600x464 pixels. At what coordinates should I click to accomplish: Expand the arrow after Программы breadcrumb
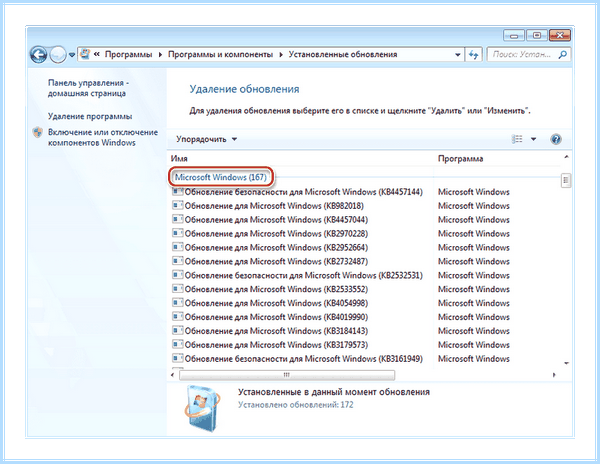click(x=160, y=55)
